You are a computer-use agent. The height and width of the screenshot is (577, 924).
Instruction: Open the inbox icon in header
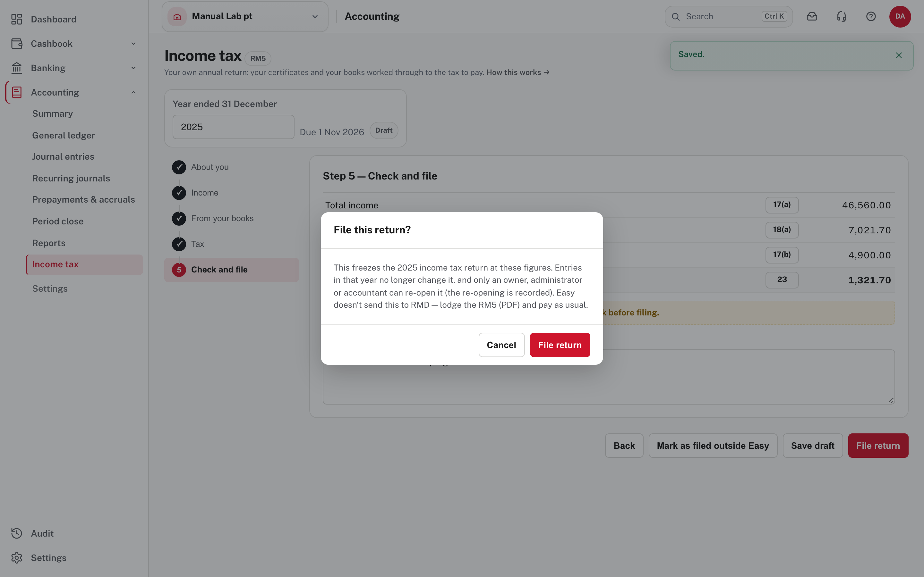[x=812, y=16]
